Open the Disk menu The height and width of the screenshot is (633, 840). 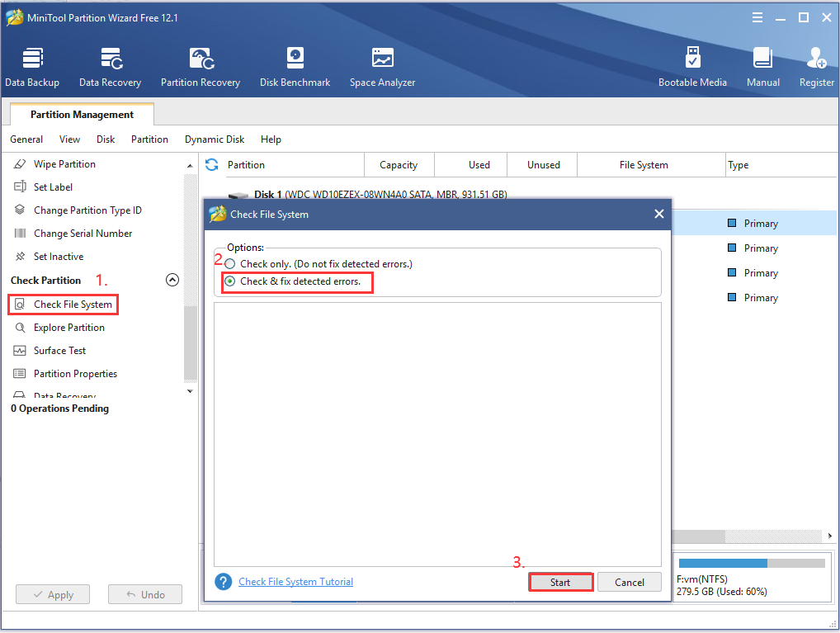106,139
